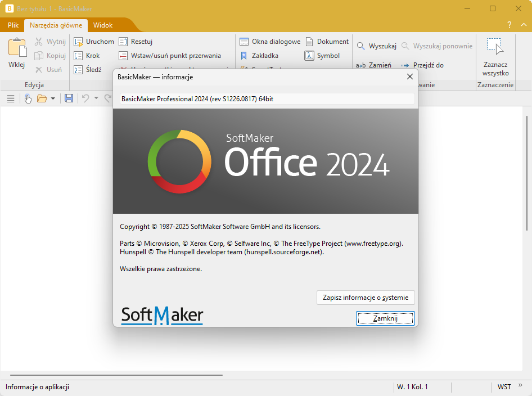Image resolution: width=532 pixels, height=396 pixels.
Task: Click 'Informacje o aplikacji' status text
Action: point(37,387)
